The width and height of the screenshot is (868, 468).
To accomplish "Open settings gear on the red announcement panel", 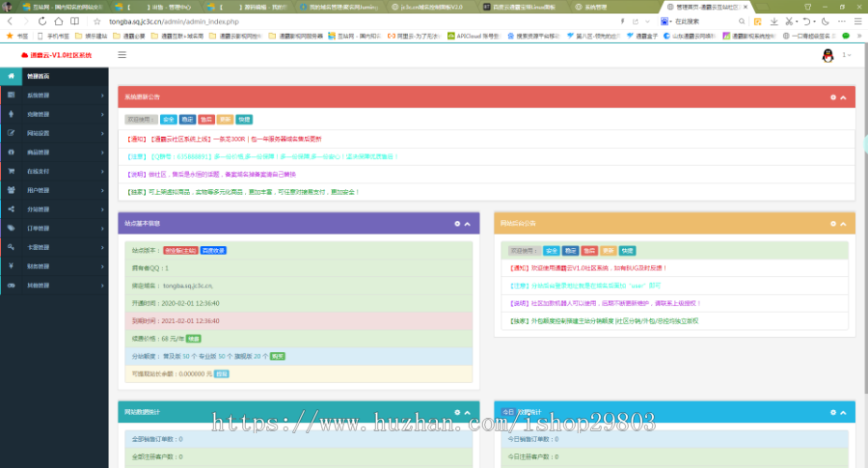I will [833, 97].
